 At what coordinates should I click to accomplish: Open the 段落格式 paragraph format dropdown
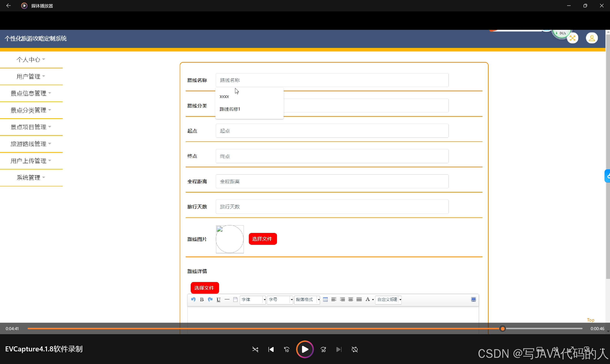point(307,299)
